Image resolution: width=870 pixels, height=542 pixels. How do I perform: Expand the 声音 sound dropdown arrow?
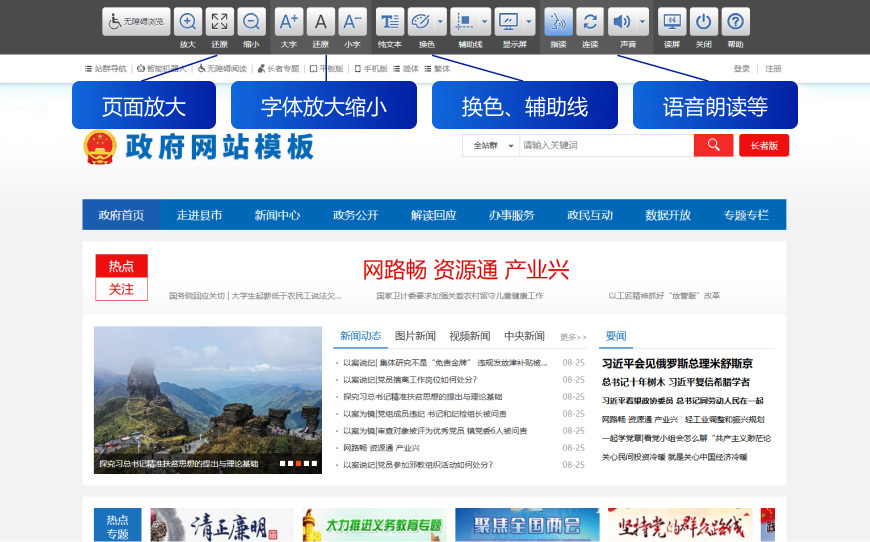coord(642,21)
